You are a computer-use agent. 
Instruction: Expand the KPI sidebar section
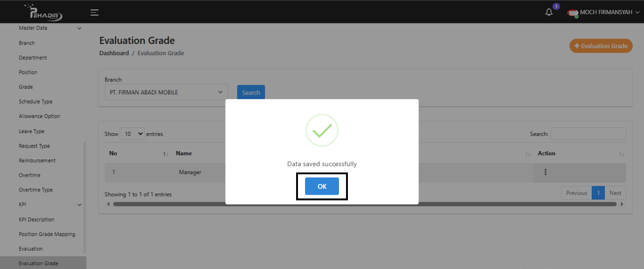[x=79, y=205]
